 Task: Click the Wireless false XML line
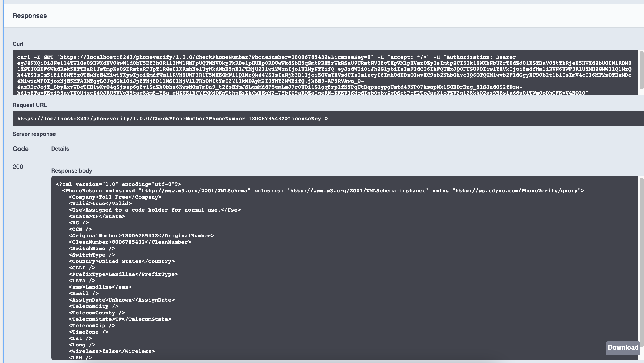click(x=112, y=351)
